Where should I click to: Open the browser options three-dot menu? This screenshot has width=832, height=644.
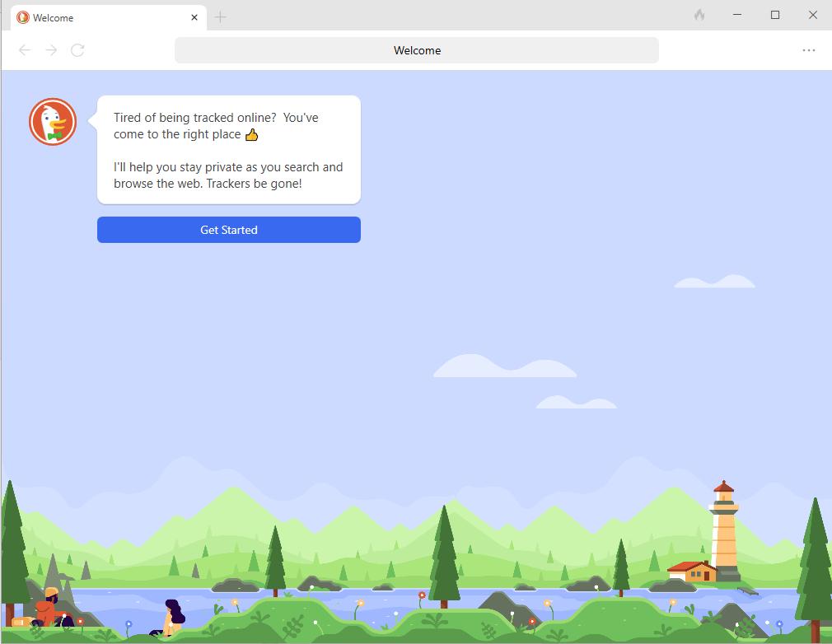808,50
